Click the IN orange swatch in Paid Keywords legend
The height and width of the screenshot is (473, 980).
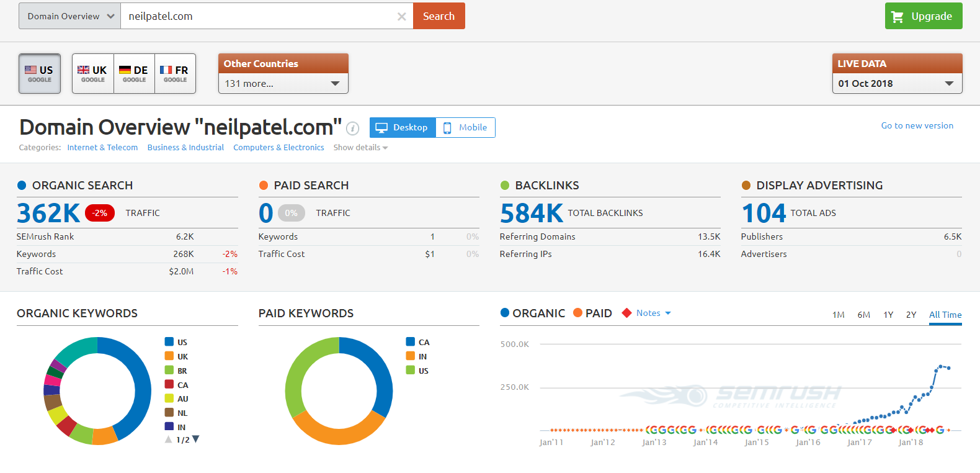pyautogui.click(x=410, y=356)
